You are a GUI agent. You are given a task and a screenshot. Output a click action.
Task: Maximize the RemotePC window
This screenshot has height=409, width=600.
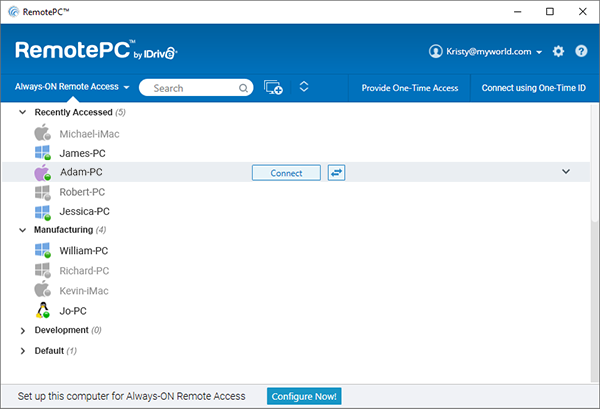point(550,12)
